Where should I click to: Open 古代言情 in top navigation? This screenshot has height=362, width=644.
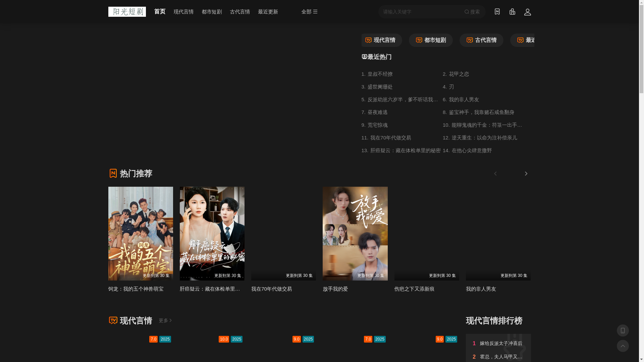(x=240, y=12)
